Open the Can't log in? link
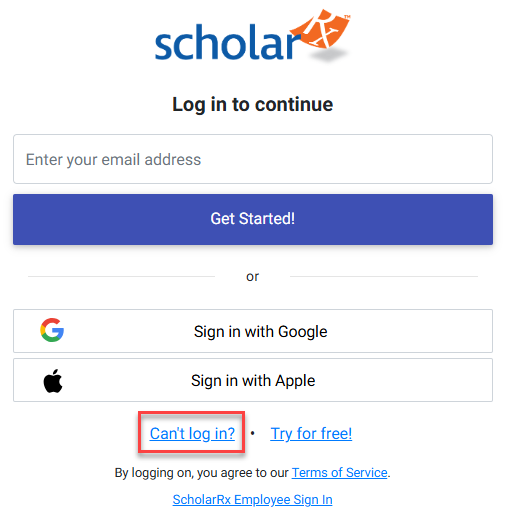The image size is (506, 524). click(192, 433)
